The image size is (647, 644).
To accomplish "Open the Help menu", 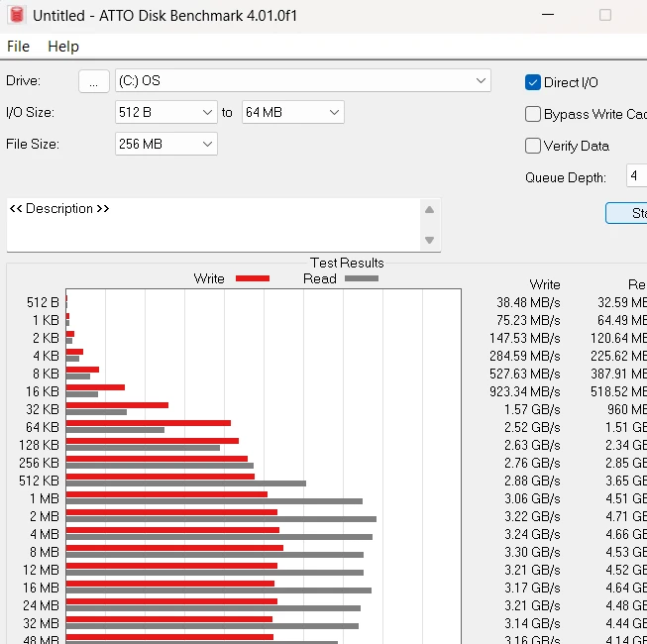I will [x=63, y=47].
